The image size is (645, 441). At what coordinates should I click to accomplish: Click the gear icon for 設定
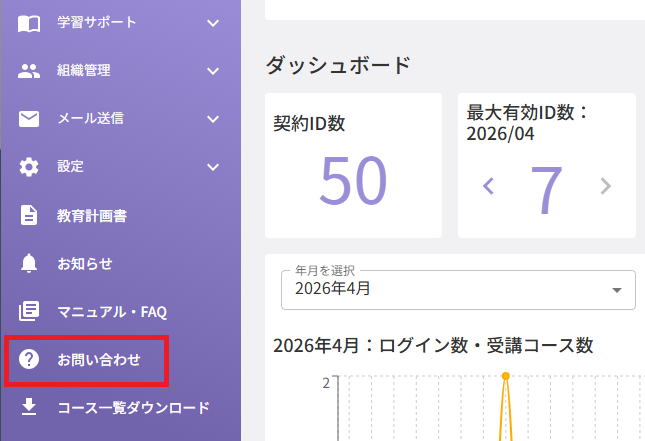pos(29,167)
